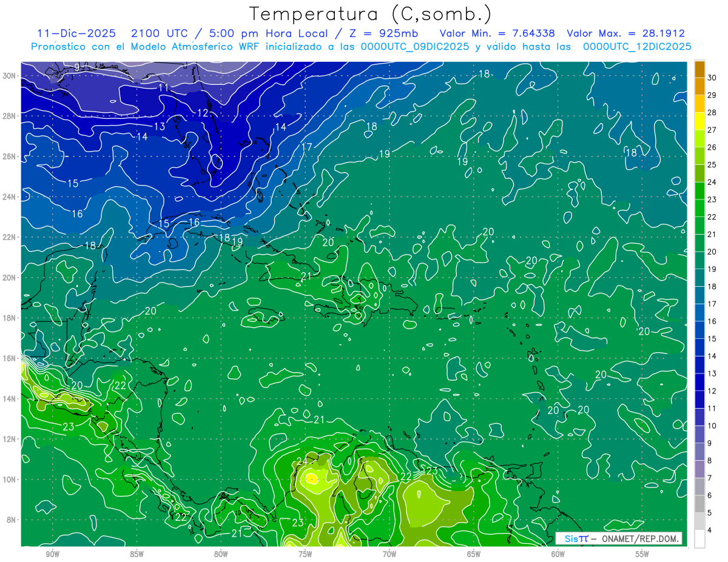Click the "12N" latitude axis label
Screen dimensions: 728x562
[x=10, y=439]
